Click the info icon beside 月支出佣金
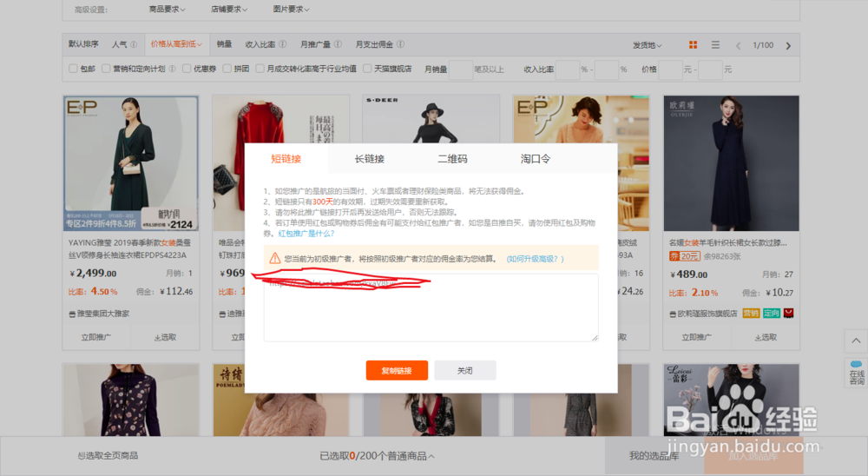This screenshot has width=868, height=476. pos(400,44)
